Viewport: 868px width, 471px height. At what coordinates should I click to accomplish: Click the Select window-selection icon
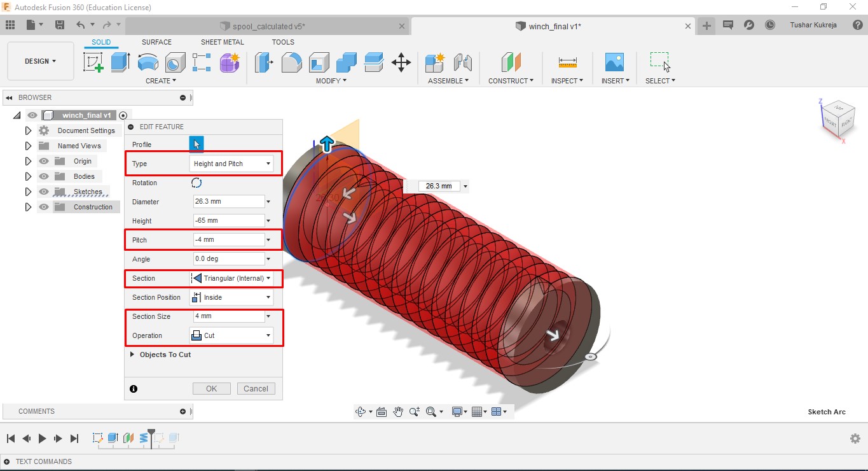coord(660,62)
